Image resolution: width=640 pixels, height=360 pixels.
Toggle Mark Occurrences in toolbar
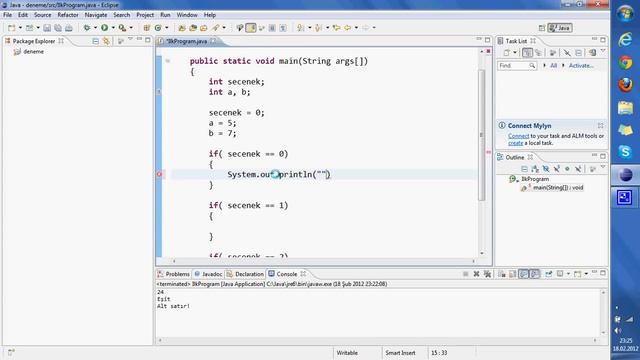click(251, 28)
